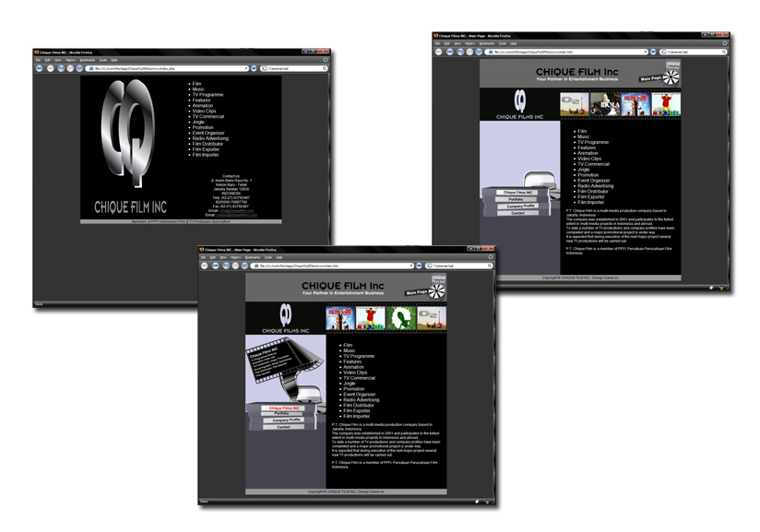Click Home icon in the upper main.htm window

pyautogui.click(x=479, y=52)
